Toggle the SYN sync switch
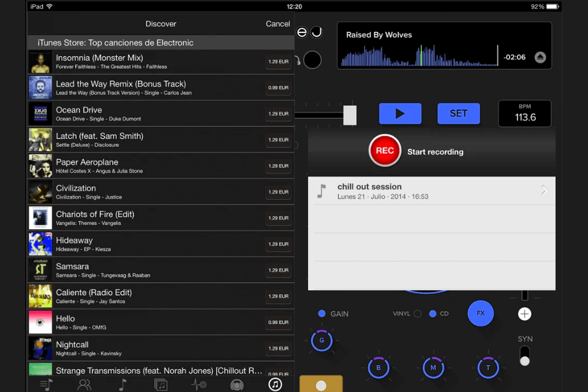This screenshot has width=588, height=392. pyautogui.click(x=525, y=356)
